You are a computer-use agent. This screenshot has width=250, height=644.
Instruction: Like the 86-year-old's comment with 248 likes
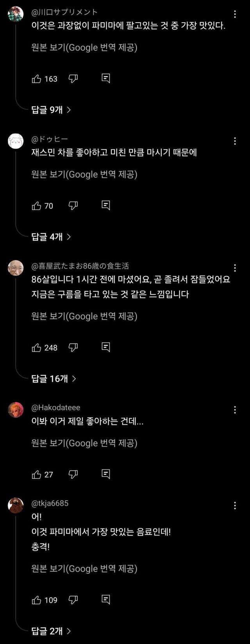(x=37, y=347)
